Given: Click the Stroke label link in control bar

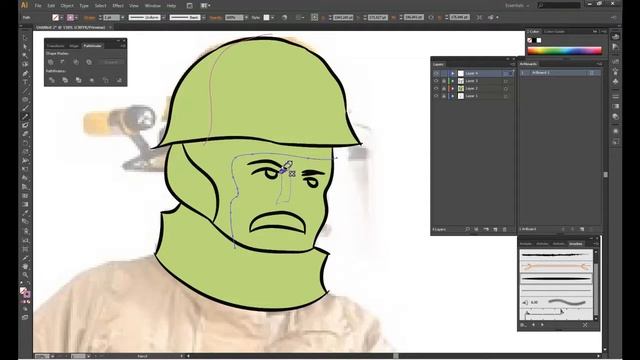Looking at the screenshot, I should tap(89, 18).
